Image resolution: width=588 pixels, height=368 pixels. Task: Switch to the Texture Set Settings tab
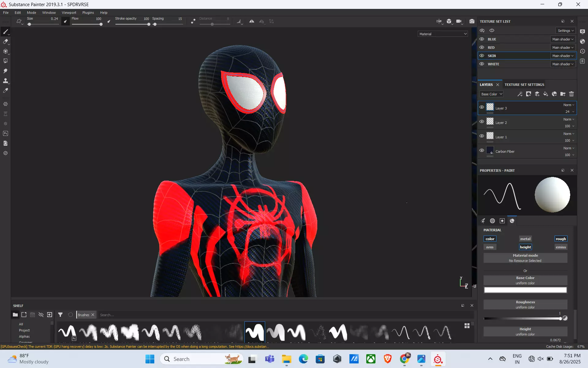[x=524, y=85]
